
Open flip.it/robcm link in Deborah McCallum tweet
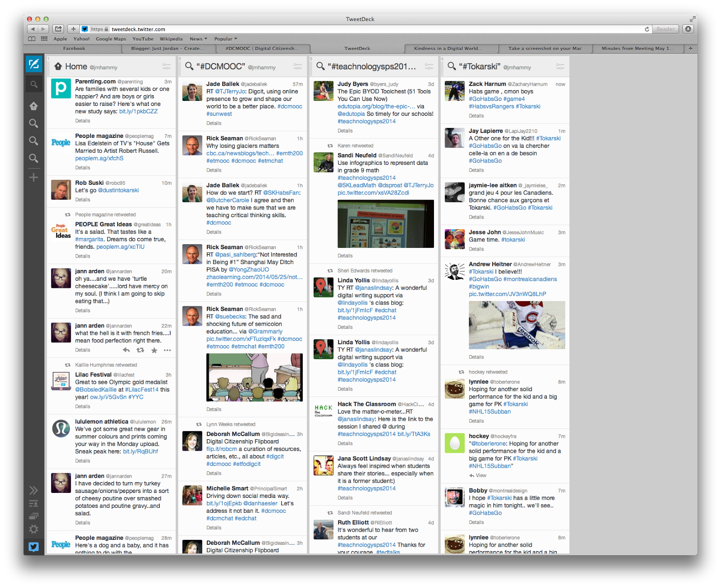222,449
